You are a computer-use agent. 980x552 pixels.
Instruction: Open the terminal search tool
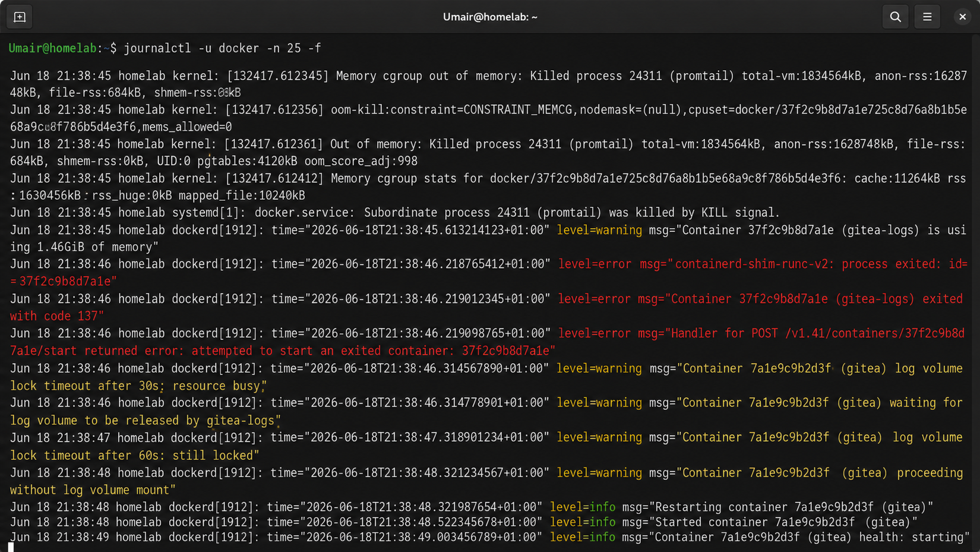click(x=895, y=17)
